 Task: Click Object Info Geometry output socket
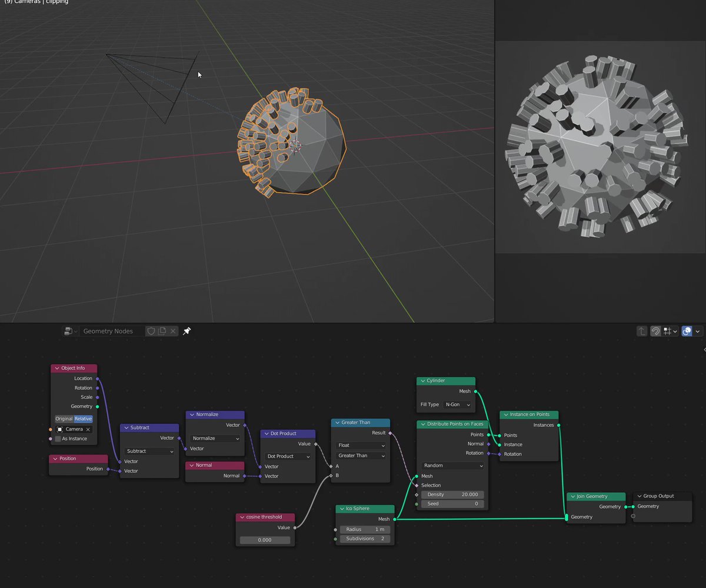point(97,406)
